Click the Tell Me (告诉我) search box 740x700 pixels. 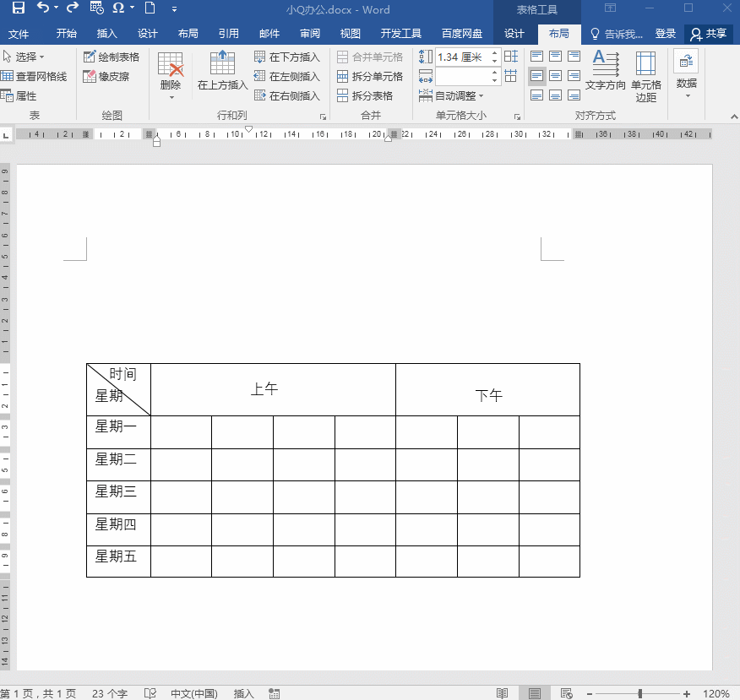click(617, 34)
